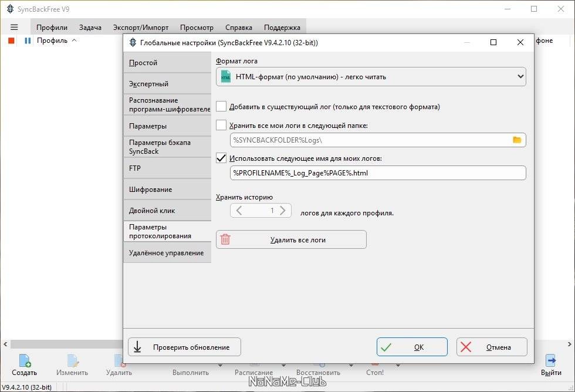Open the Удалённое управление tab
This screenshot has height=392, width=575.
(168, 253)
